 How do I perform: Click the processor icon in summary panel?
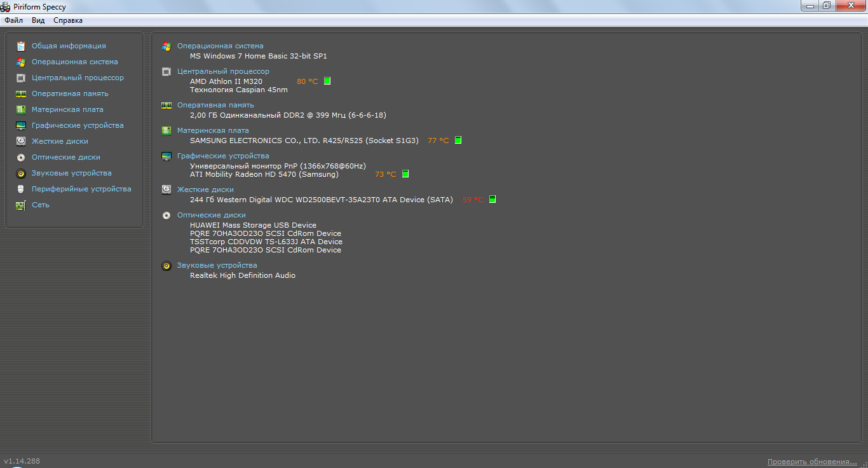coord(166,71)
